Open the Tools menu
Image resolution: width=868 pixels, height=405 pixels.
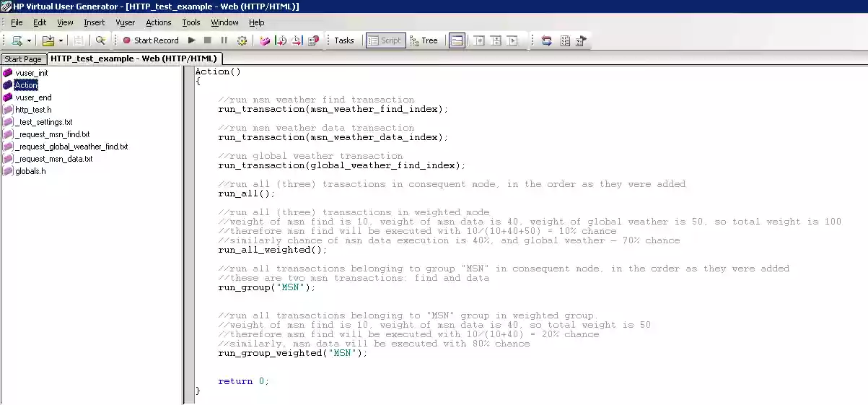click(x=191, y=22)
